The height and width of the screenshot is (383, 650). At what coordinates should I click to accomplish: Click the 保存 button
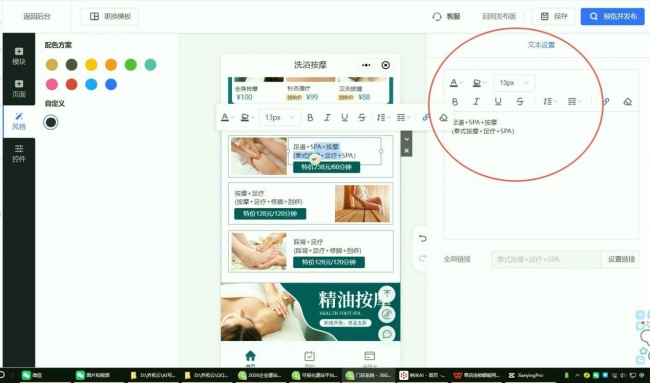[x=553, y=17]
